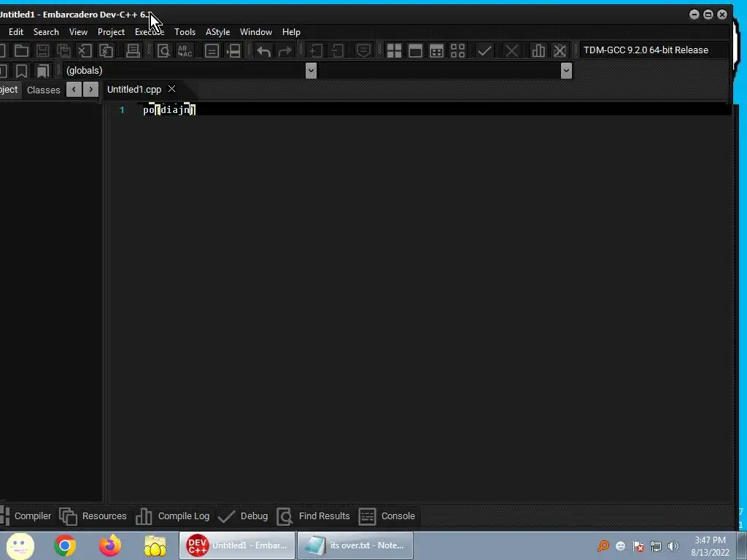
Task: Click the volume speaker tray icon
Action: (x=673, y=546)
